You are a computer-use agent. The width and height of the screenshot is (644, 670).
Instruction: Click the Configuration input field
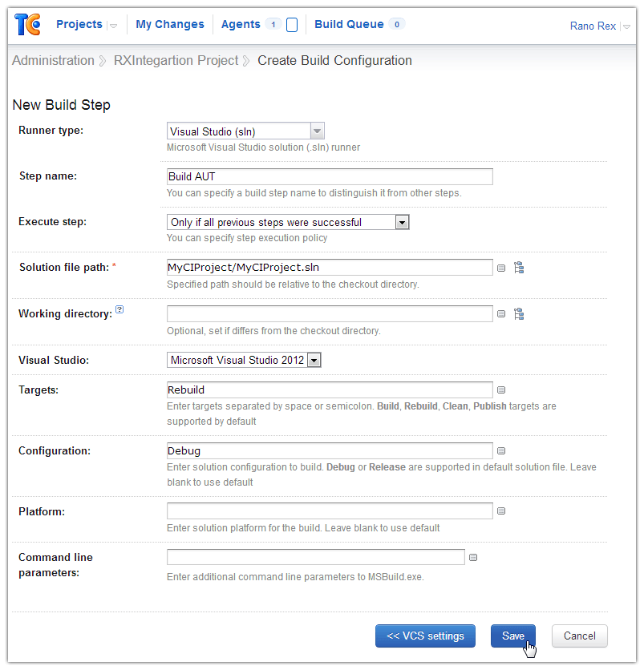coord(330,450)
